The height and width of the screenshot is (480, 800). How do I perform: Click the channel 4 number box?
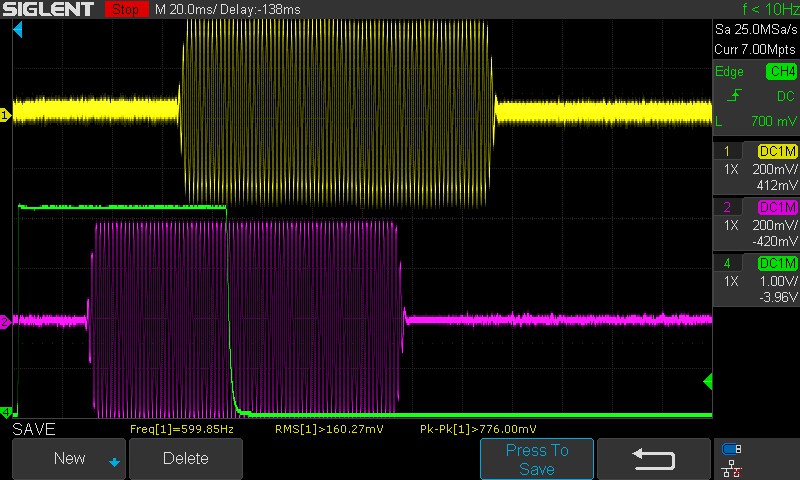[x=727, y=263]
